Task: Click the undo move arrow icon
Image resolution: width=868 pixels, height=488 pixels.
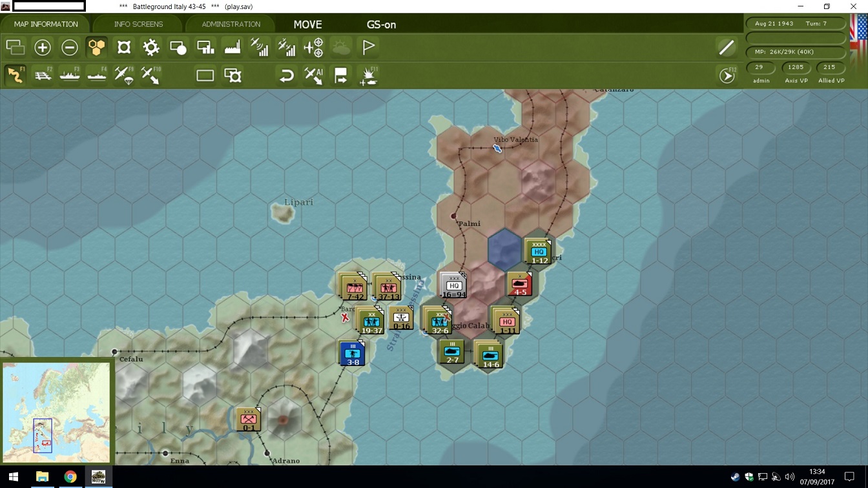Action: 287,76
